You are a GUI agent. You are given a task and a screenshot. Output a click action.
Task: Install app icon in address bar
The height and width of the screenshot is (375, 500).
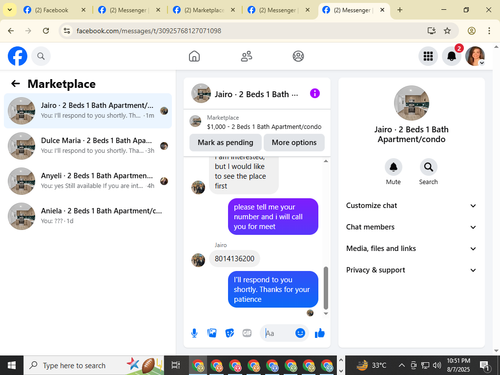(431, 31)
